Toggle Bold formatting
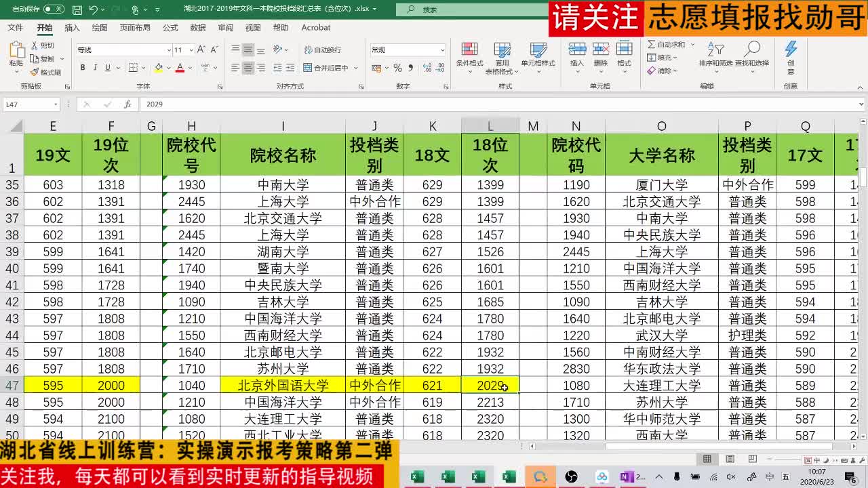 [x=83, y=68]
